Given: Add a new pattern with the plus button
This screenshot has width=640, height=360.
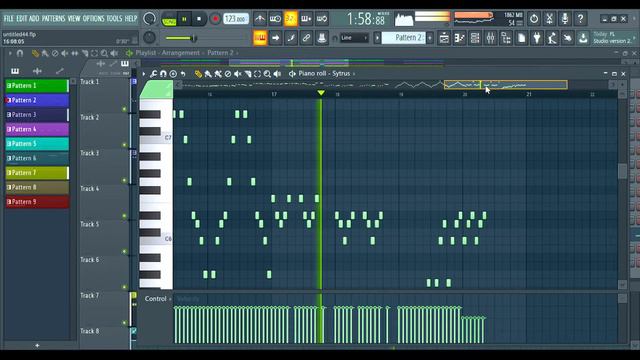Looking at the screenshot, I should coord(430,38).
